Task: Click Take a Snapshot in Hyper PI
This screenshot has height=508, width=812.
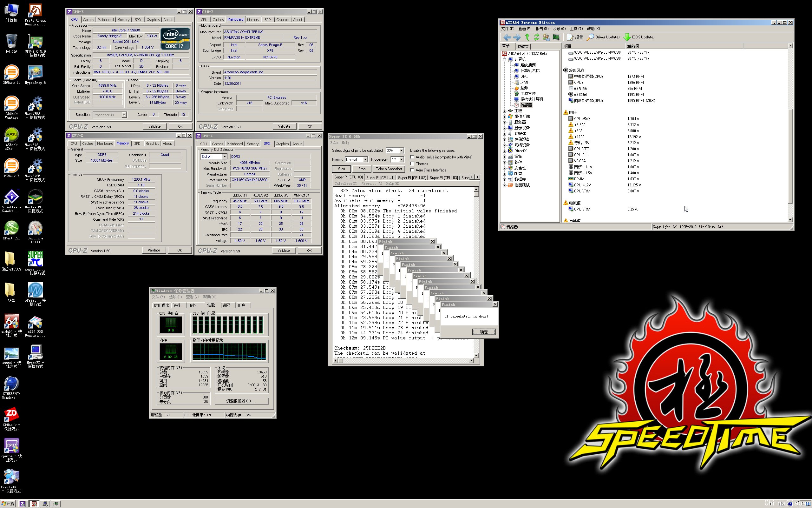Action: click(389, 169)
